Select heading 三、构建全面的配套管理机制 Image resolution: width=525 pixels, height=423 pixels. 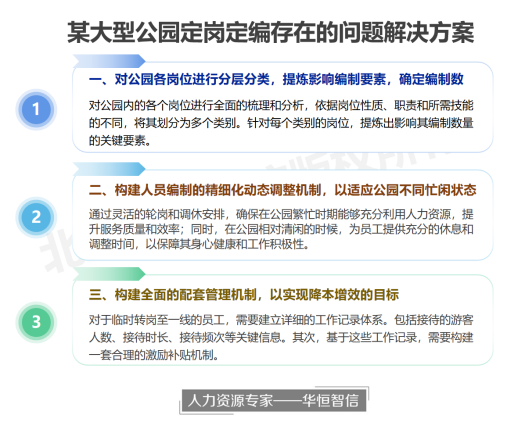pyautogui.click(x=173, y=295)
